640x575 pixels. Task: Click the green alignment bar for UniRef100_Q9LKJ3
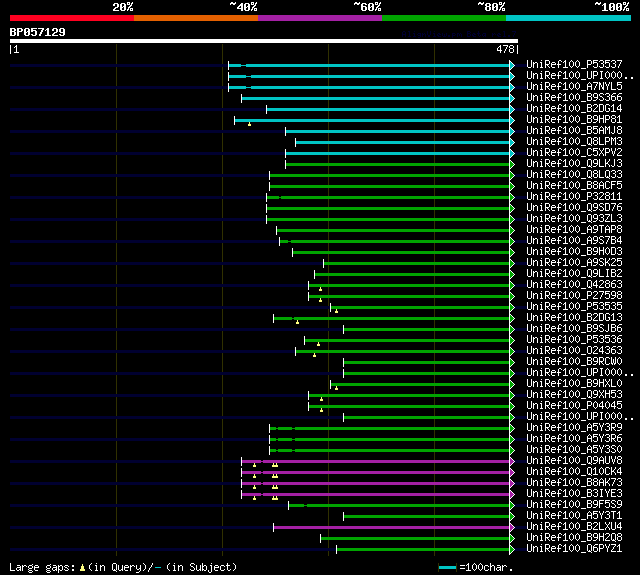(398, 164)
